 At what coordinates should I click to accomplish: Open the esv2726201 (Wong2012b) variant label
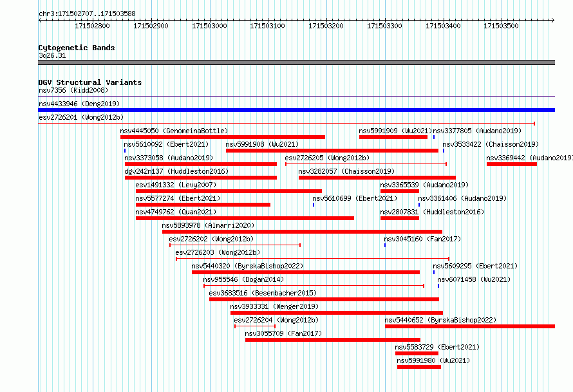tap(81, 117)
